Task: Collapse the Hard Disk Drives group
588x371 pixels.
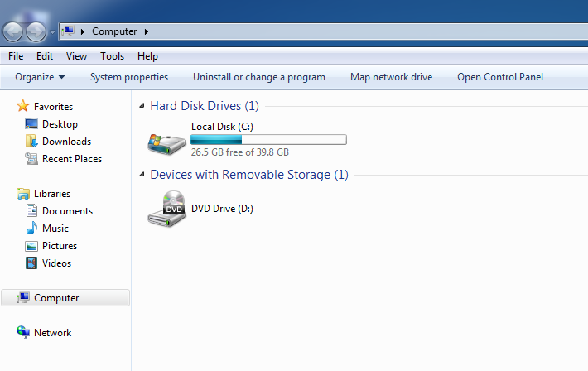Action: coord(142,106)
